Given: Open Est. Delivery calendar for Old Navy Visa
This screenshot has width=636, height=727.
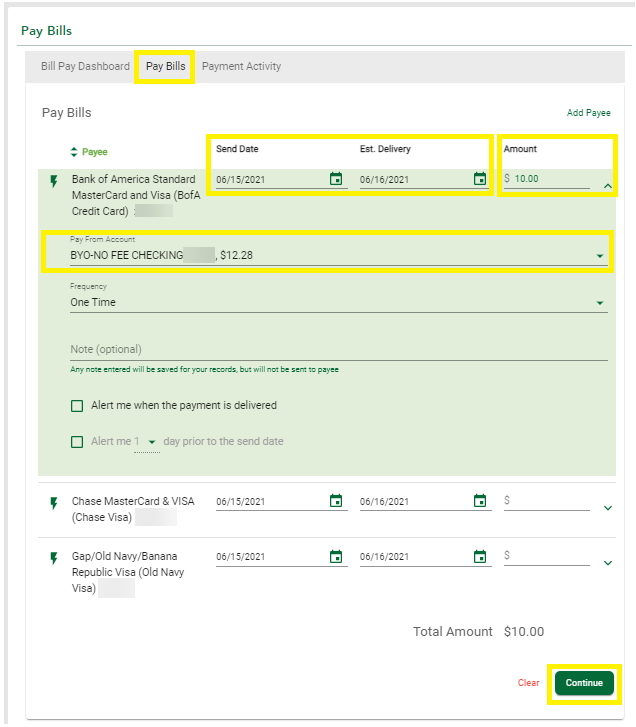Looking at the screenshot, I should [480, 556].
